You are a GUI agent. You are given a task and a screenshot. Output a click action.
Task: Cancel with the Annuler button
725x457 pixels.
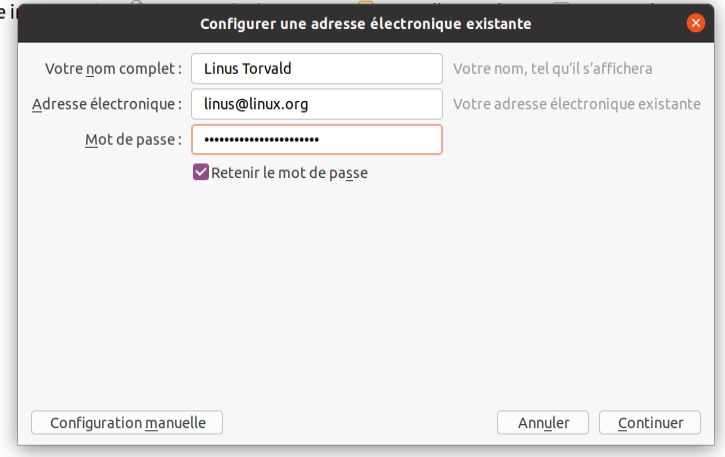tap(543, 422)
